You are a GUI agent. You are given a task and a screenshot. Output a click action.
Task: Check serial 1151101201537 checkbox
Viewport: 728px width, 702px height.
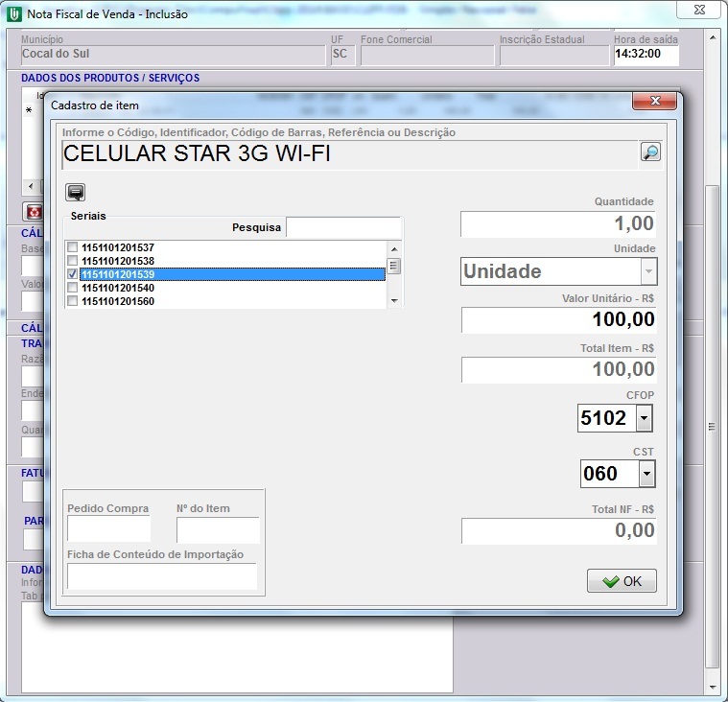pos(73,247)
